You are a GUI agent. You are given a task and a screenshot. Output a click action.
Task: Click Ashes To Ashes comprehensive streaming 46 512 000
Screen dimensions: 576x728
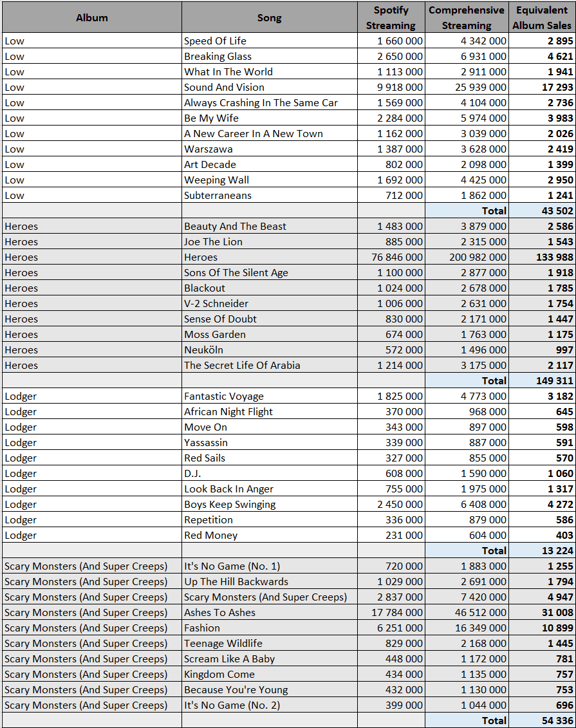(467, 612)
